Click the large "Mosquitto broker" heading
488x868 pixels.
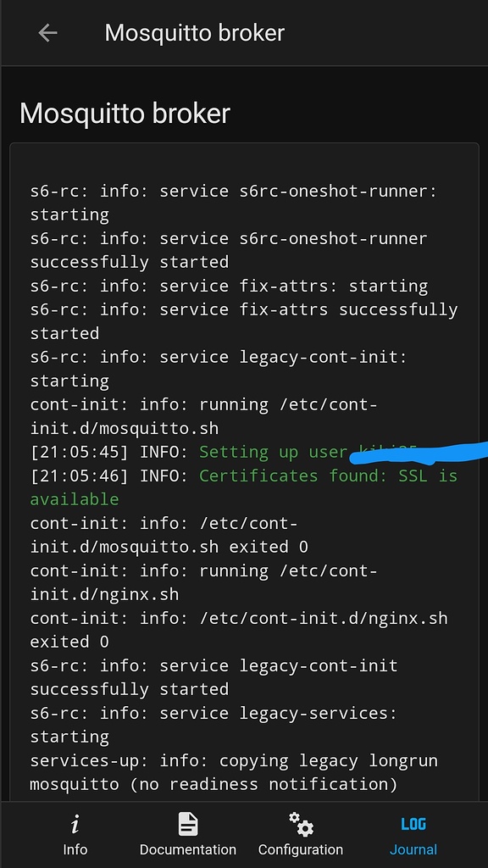(x=125, y=114)
